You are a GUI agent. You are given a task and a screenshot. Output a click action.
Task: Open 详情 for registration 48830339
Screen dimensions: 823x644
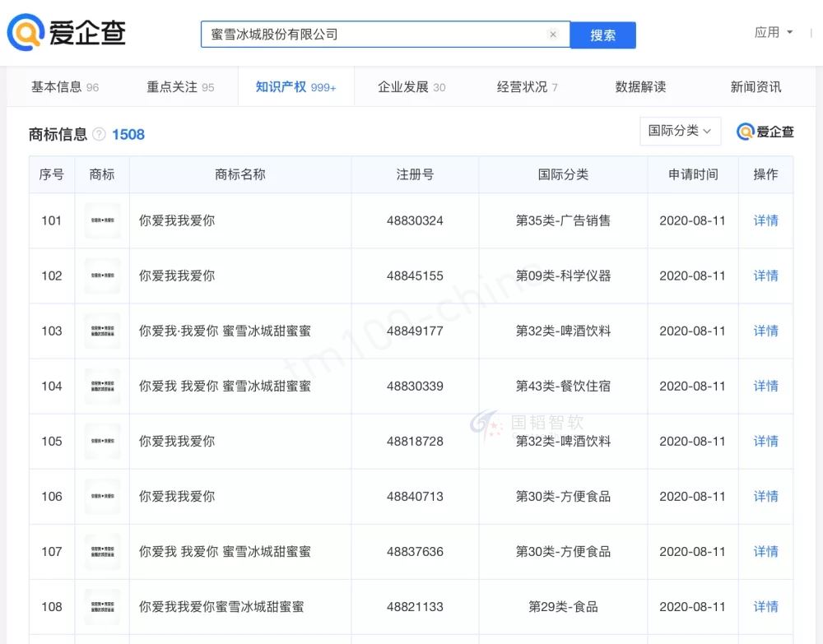765,386
